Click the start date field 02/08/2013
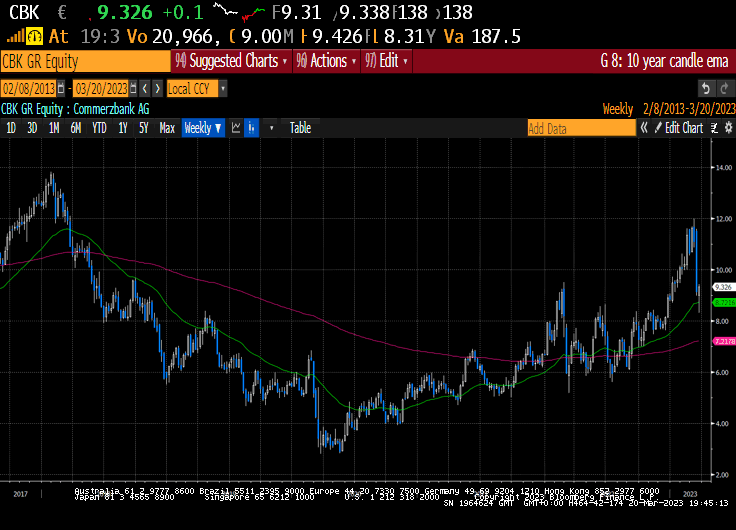The width and height of the screenshot is (736, 530). tap(29, 88)
